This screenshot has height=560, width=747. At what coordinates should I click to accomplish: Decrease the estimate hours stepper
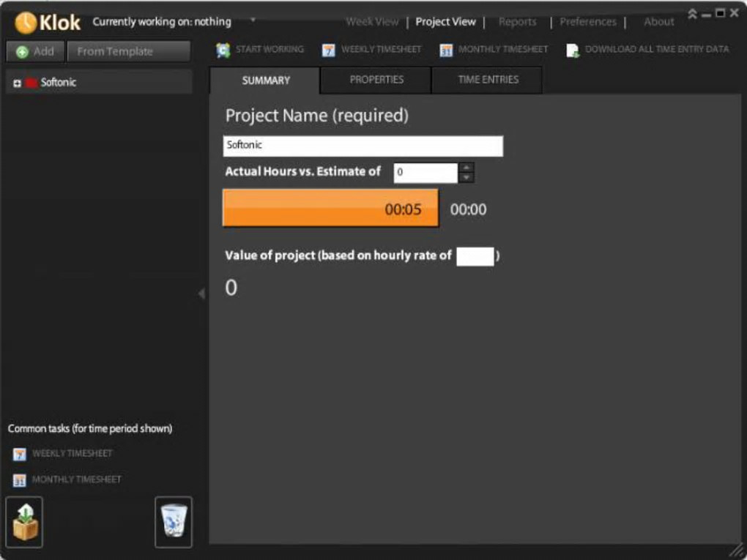(467, 178)
